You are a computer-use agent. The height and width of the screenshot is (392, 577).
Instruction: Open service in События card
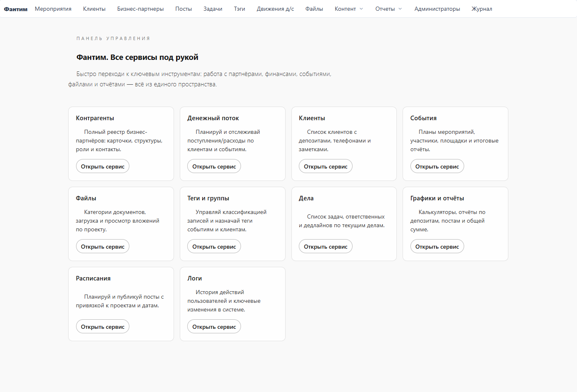[437, 166]
